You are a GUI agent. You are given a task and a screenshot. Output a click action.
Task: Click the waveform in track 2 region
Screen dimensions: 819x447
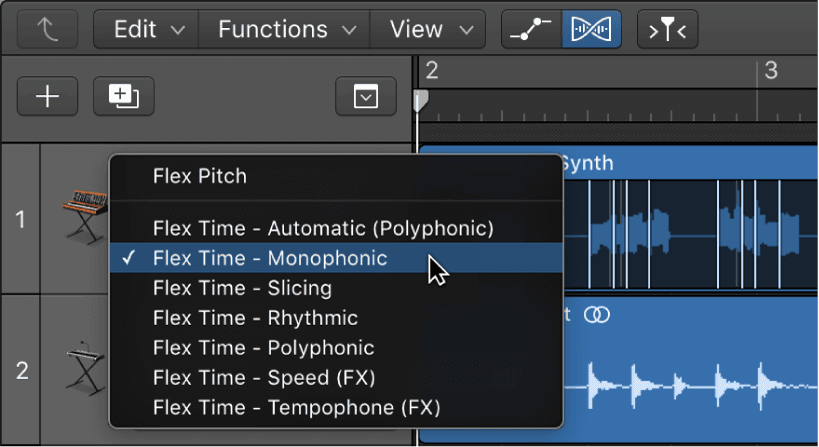691,384
